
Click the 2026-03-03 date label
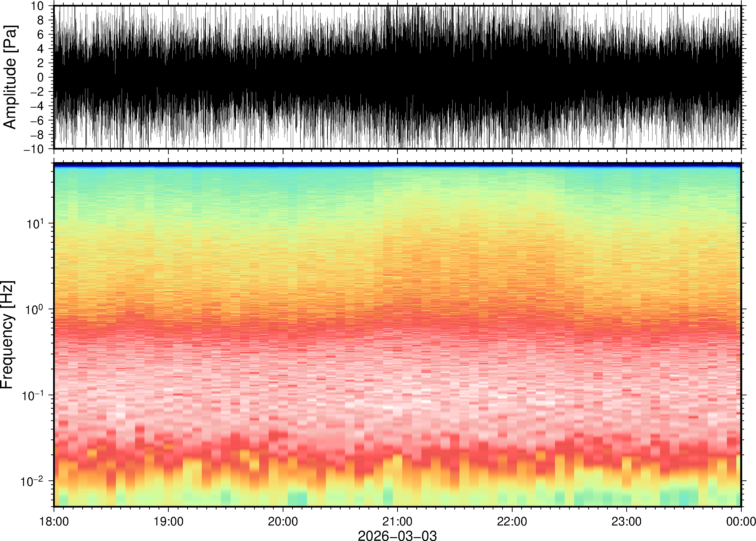pos(397,535)
